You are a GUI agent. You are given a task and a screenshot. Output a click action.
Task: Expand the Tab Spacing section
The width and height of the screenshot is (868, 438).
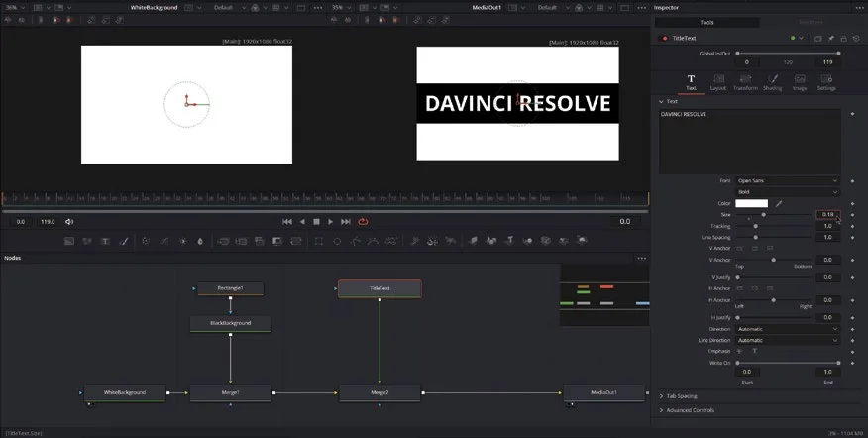[x=661, y=396]
